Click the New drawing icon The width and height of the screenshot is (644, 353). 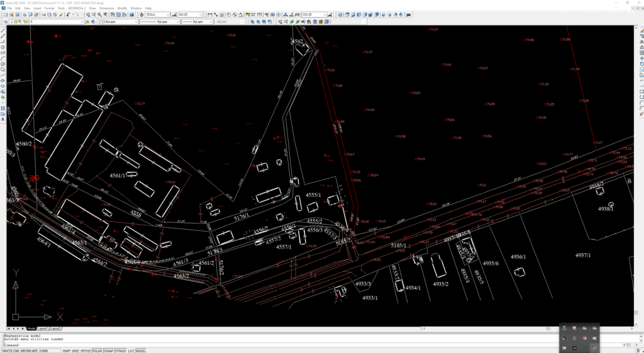tap(4, 14)
